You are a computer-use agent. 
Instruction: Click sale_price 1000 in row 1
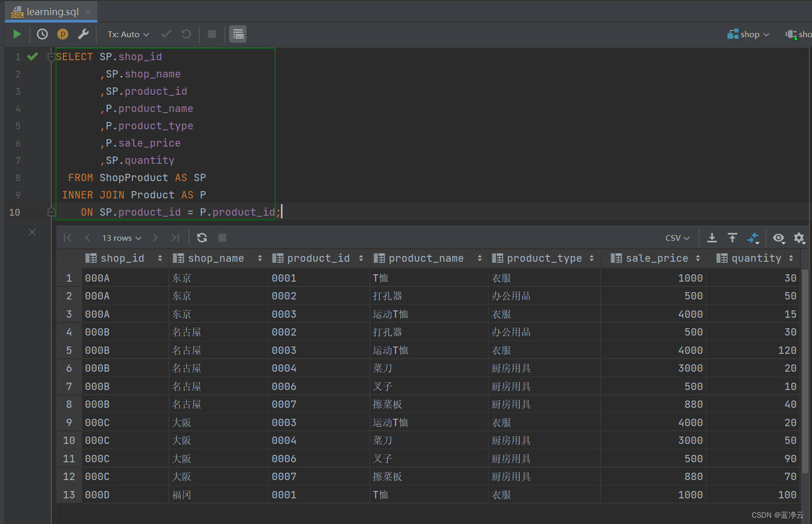point(653,278)
